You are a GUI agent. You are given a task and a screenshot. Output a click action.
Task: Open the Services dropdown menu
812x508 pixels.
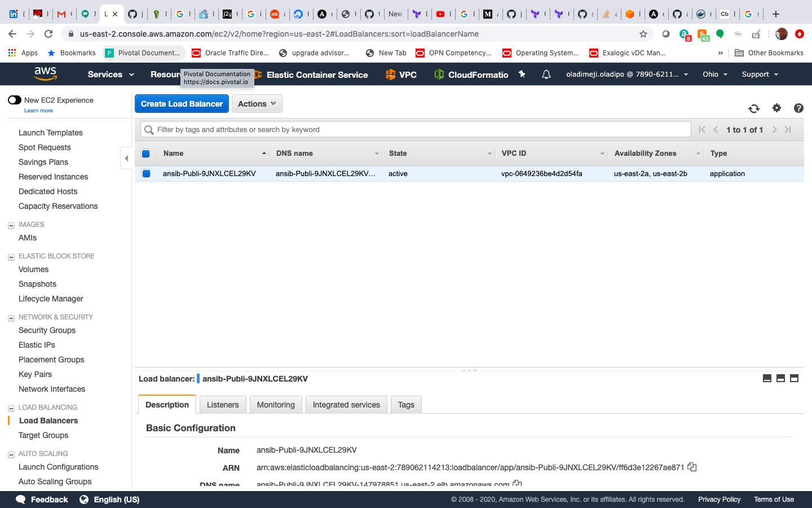(111, 75)
